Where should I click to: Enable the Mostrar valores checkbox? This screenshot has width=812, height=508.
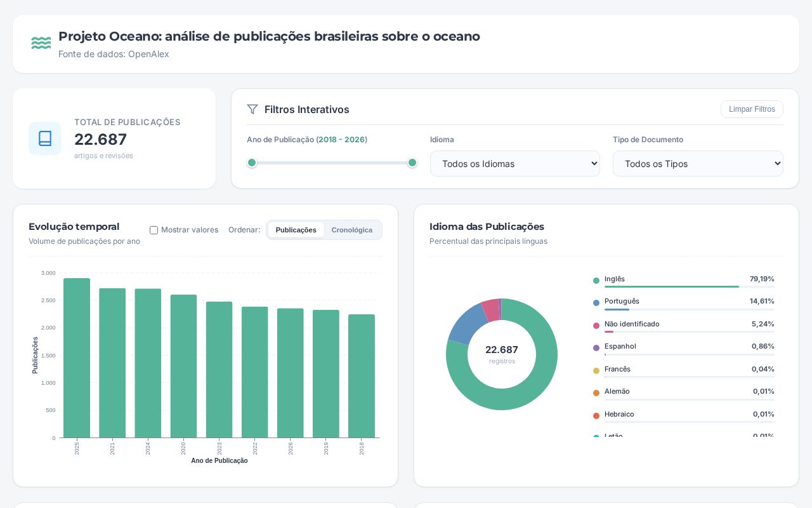[154, 230]
